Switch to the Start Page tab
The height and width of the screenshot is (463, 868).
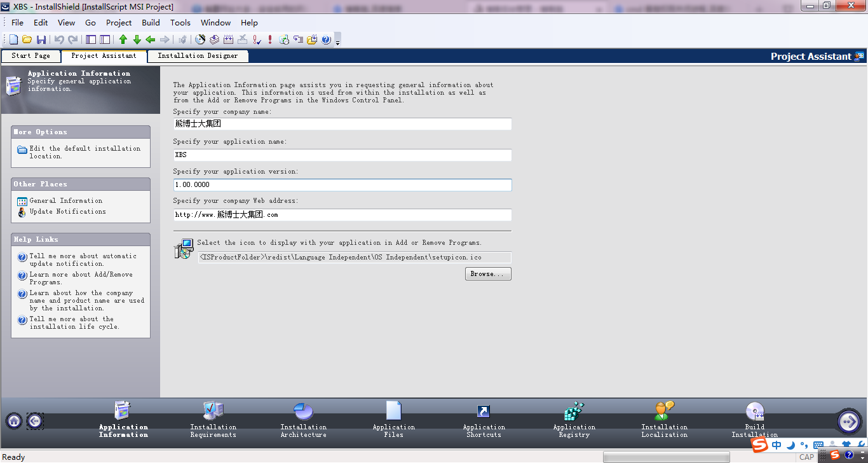31,56
